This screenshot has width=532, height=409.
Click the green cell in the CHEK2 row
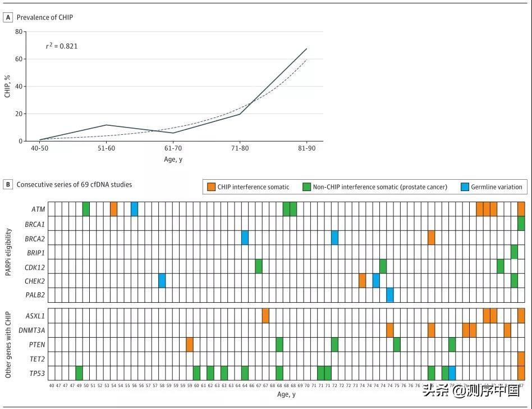514,280
